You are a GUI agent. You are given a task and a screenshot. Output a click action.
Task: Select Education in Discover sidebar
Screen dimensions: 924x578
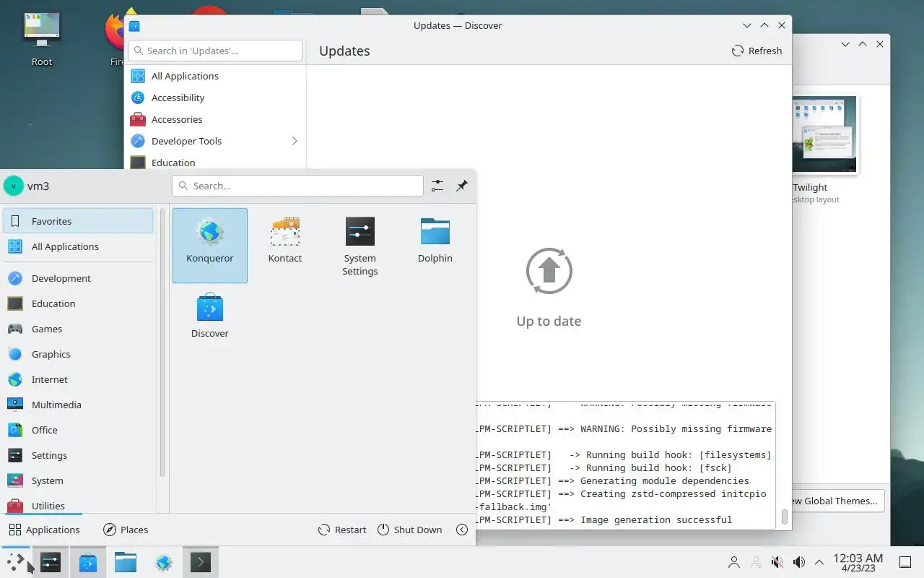click(215, 163)
